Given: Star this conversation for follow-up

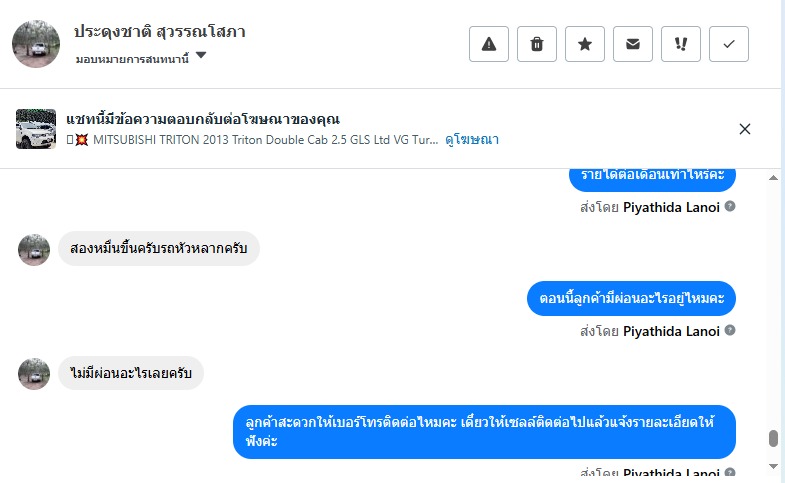Looking at the screenshot, I should (x=585, y=44).
